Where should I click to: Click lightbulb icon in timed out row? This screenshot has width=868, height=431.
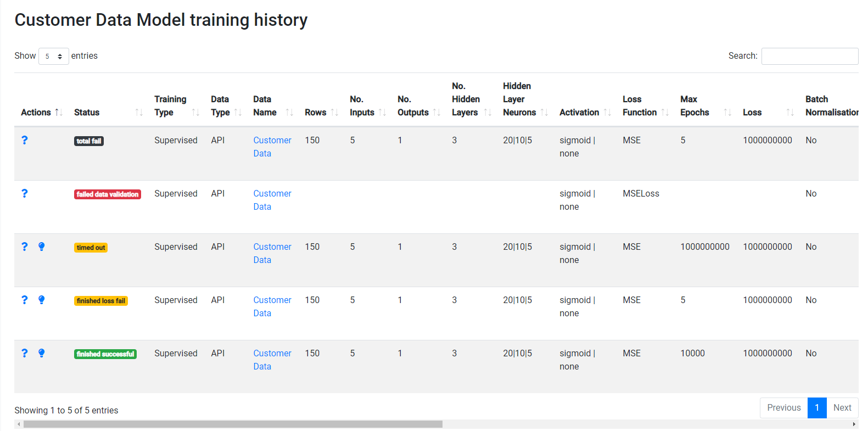point(41,247)
